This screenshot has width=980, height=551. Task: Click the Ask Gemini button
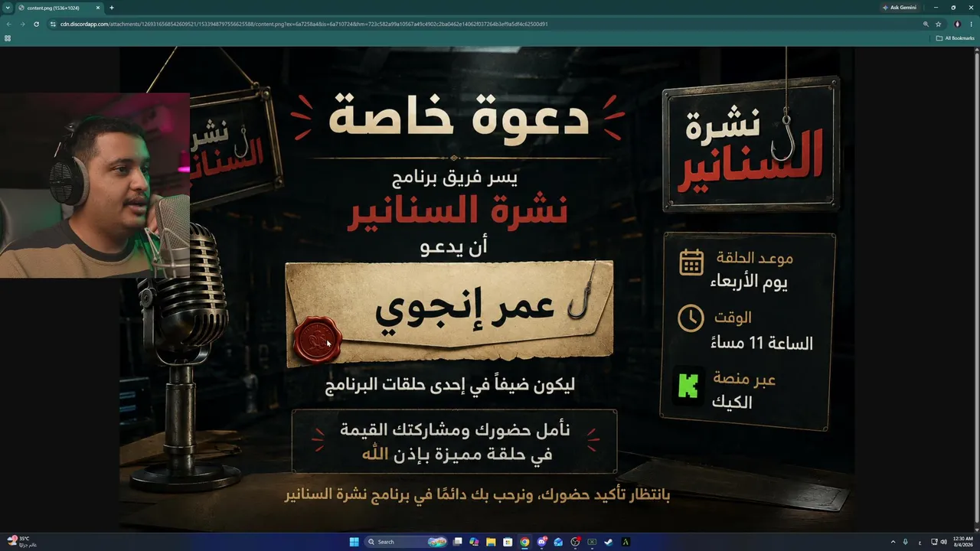pyautogui.click(x=899, y=8)
